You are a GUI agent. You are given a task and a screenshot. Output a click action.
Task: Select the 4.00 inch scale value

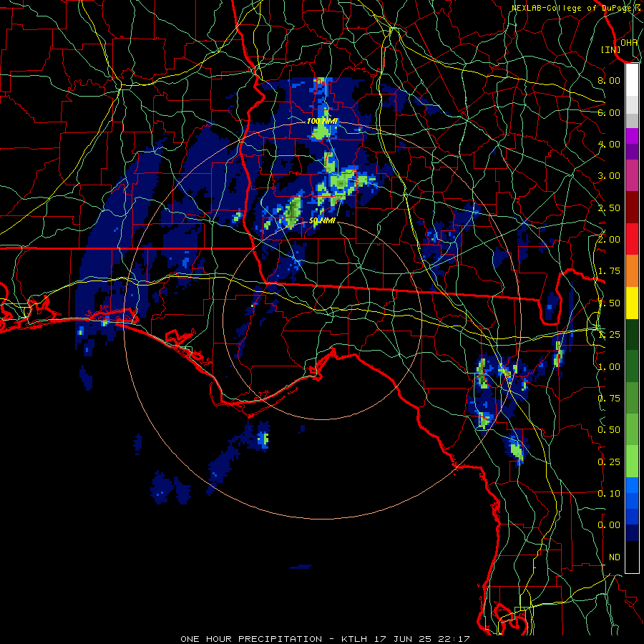point(609,144)
